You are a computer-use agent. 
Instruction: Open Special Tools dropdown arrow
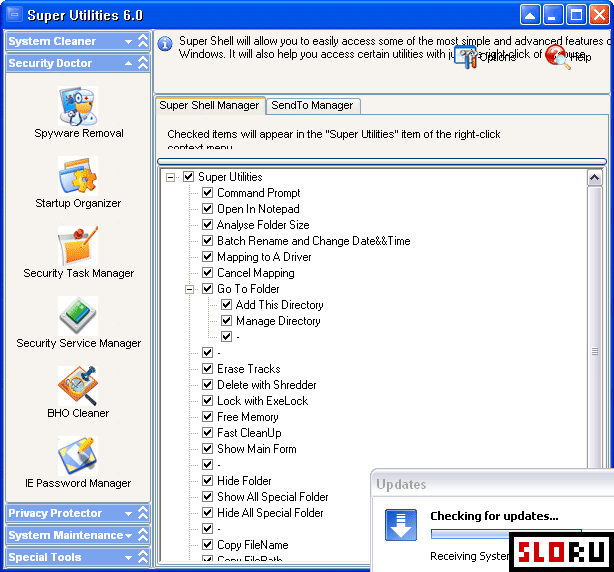(128, 557)
